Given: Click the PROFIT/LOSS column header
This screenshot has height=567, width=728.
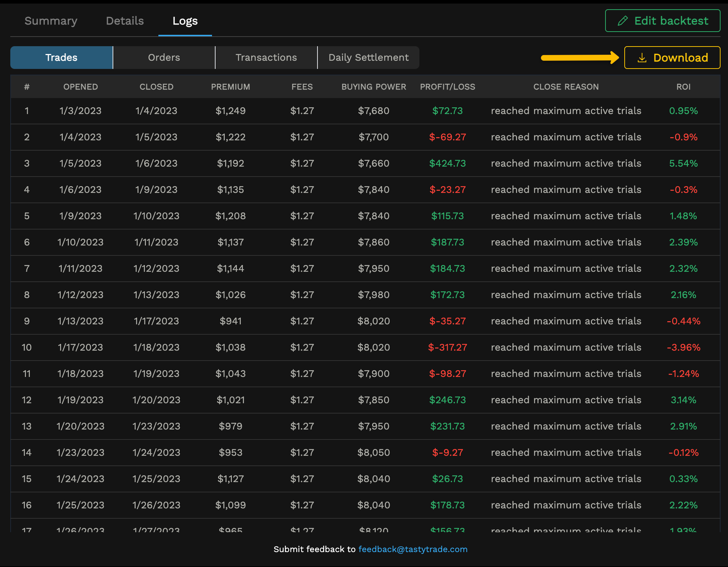Looking at the screenshot, I should coord(447,87).
